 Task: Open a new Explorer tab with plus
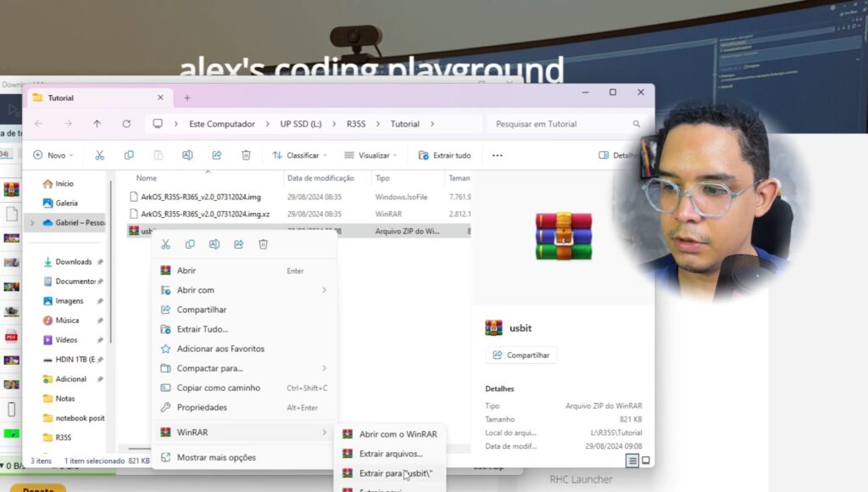pos(187,98)
